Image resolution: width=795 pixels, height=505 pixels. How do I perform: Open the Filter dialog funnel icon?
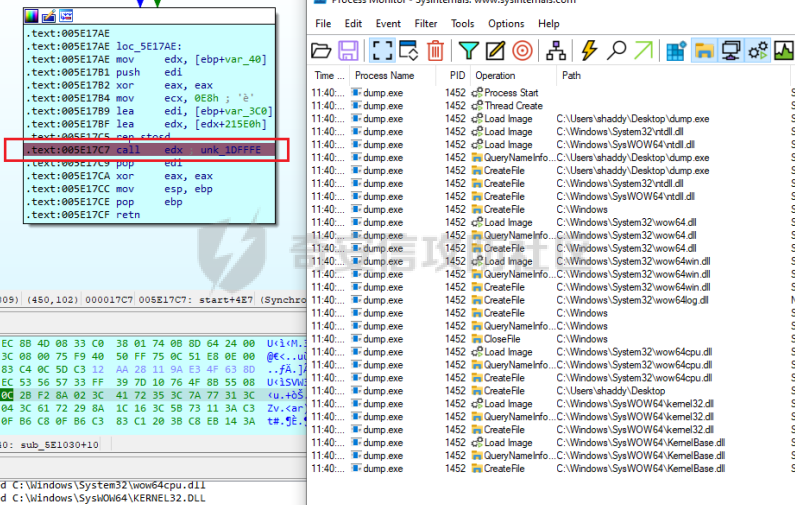tap(468, 51)
